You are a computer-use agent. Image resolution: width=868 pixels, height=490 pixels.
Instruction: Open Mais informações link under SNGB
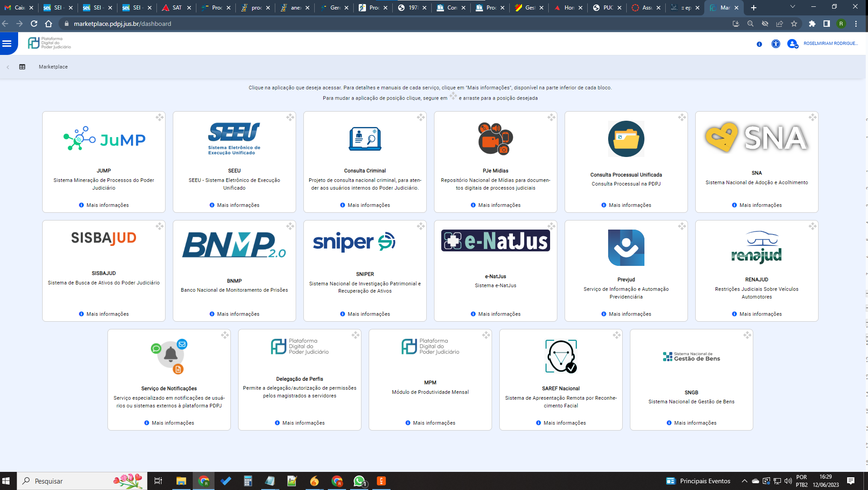click(x=691, y=423)
